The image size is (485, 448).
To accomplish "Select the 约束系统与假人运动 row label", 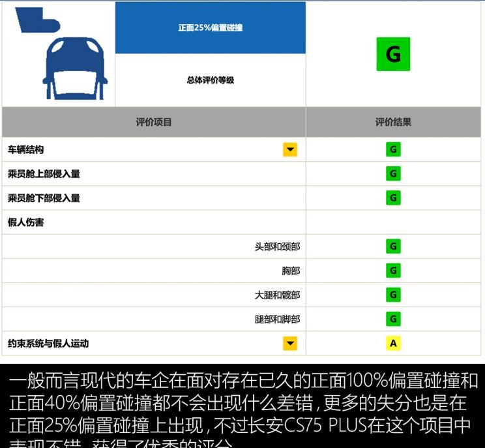I will pyautogui.click(x=48, y=344).
